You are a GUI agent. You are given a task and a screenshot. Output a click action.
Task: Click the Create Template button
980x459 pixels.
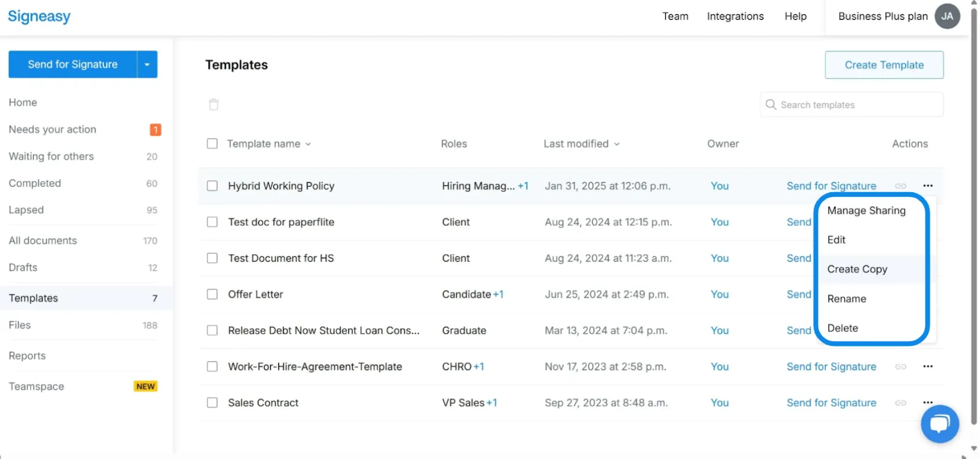click(884, 65)
